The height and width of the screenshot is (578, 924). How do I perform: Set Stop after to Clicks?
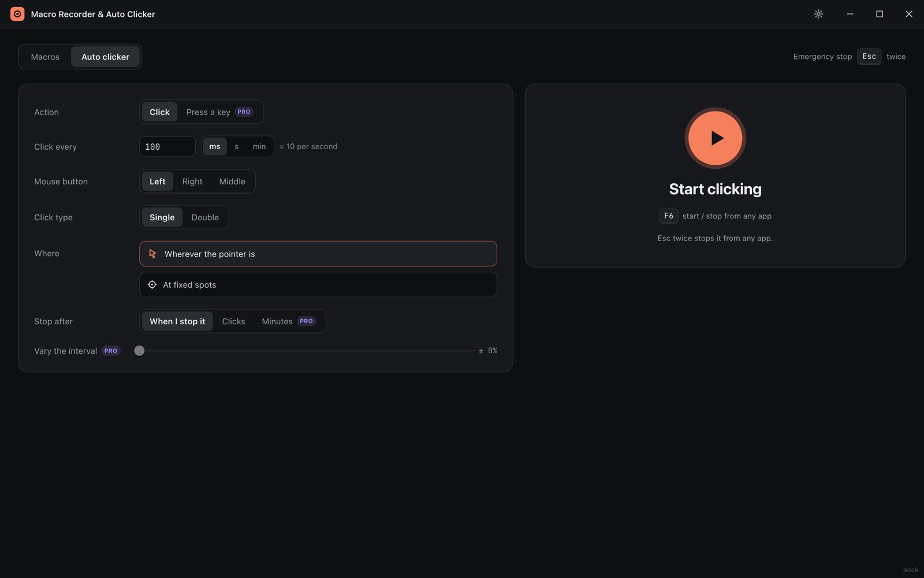click(x=233, y=321)
